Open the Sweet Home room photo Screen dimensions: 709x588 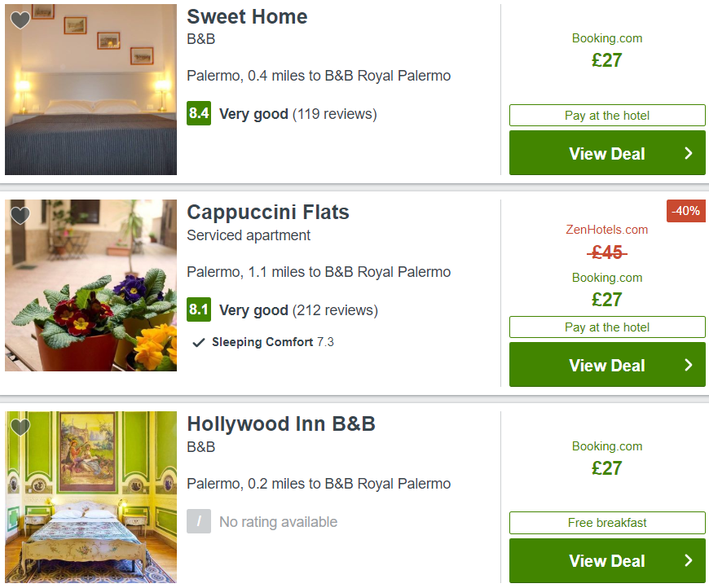[91, 90]
